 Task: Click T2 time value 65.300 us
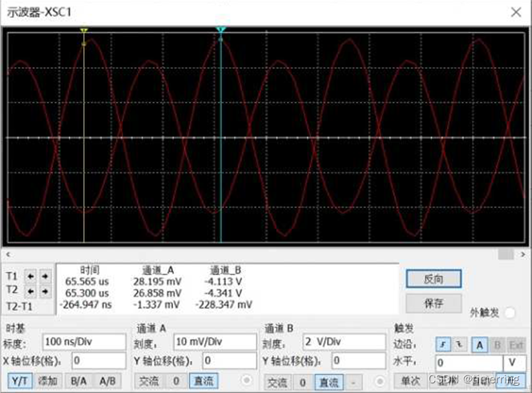click(87, 293)
